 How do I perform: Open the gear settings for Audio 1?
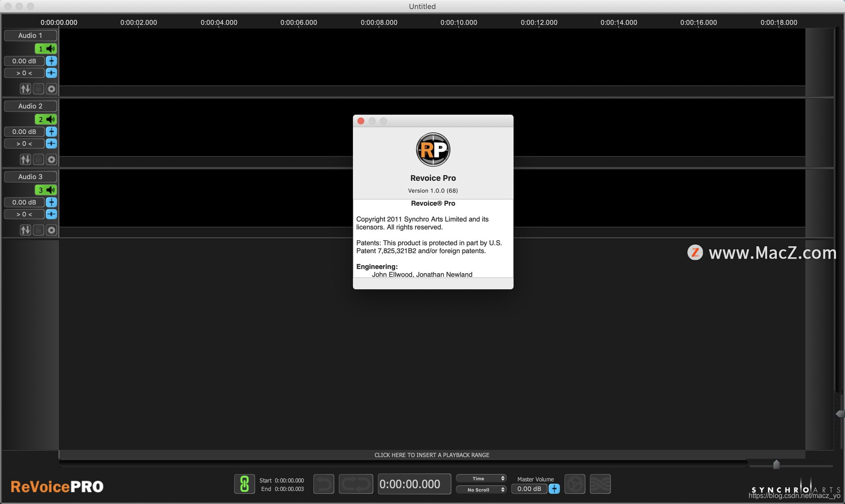pyautogui.click(x=51, y=89)
